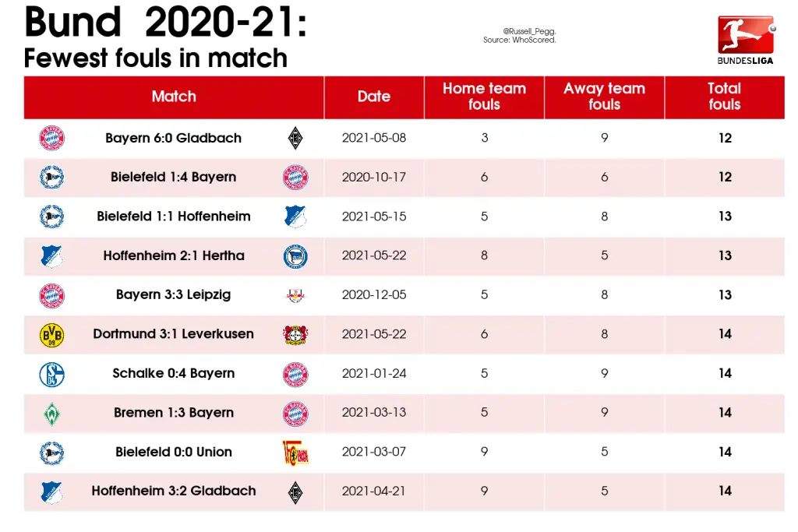Viewport: 798px width, 532px height.
Task: Select the Home team fouls column header
Action: coord(484,97)
